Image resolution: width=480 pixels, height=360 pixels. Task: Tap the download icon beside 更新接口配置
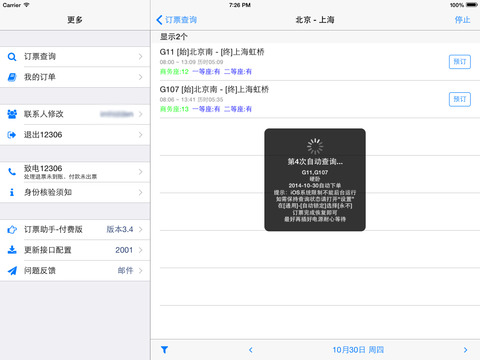point(12,250)
